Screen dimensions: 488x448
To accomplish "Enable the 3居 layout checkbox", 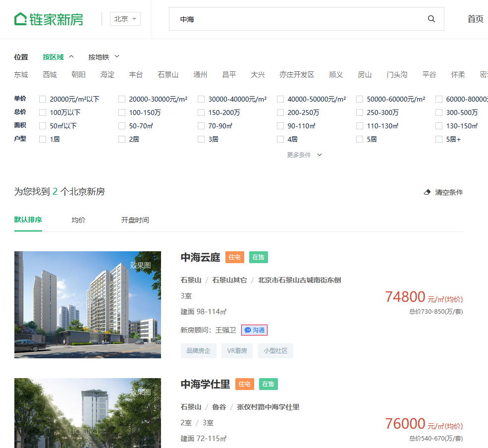I will [201, 139].
